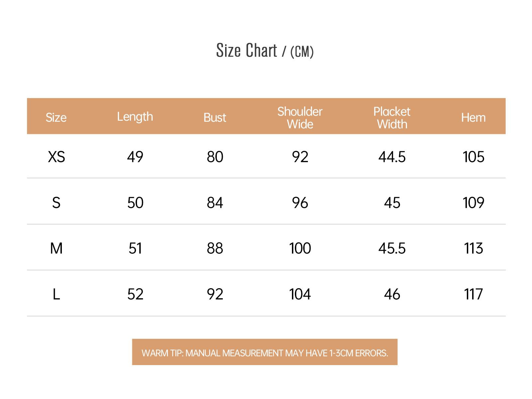Click the Placket Width header

(392, 118)
